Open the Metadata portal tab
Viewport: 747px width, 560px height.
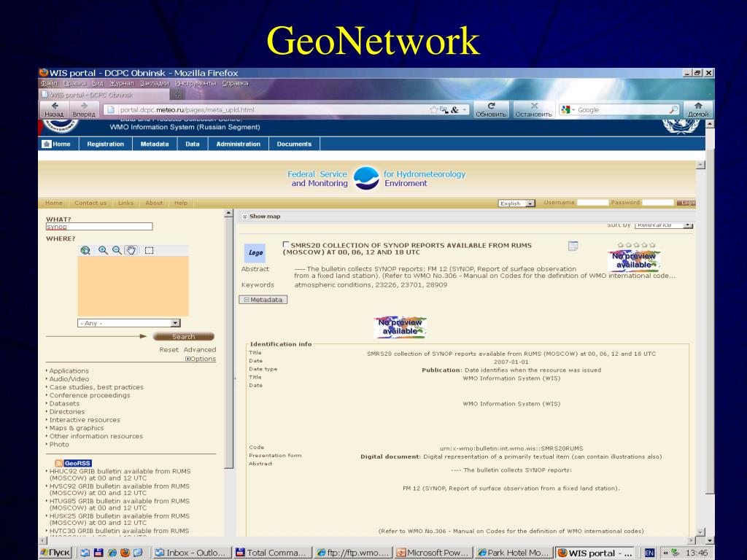[155, 144]
